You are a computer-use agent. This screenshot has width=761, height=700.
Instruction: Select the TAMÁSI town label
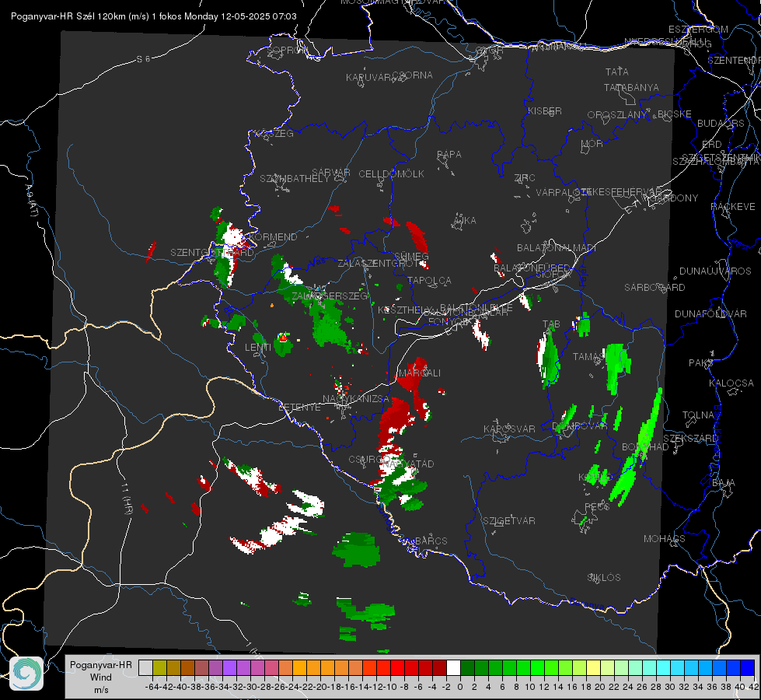tap(588, 356)
